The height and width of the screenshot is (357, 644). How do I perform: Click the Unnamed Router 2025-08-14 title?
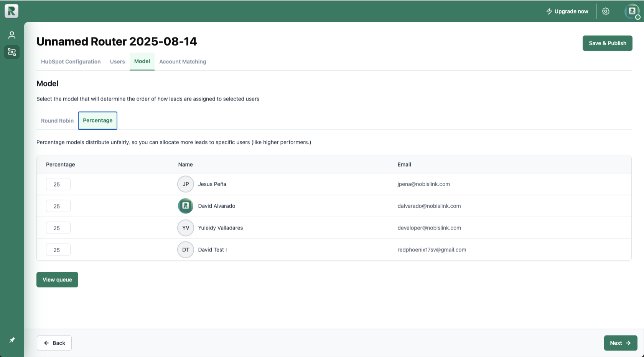coord(117,41)
